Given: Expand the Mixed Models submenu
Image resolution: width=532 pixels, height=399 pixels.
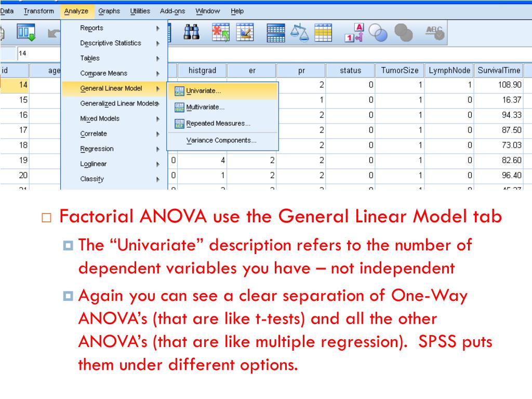Looking at the screenshot, I should (114, 119).
